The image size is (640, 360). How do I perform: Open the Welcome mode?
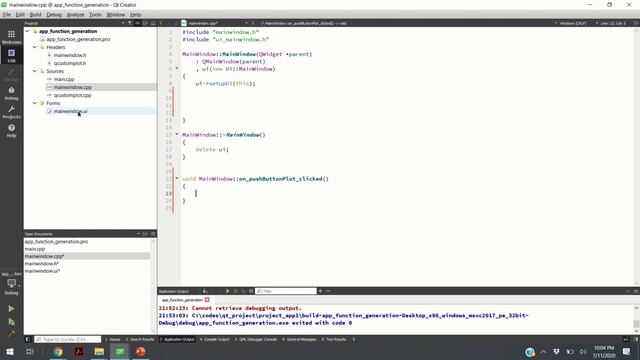pyautogui.click(x=11, y=37)
